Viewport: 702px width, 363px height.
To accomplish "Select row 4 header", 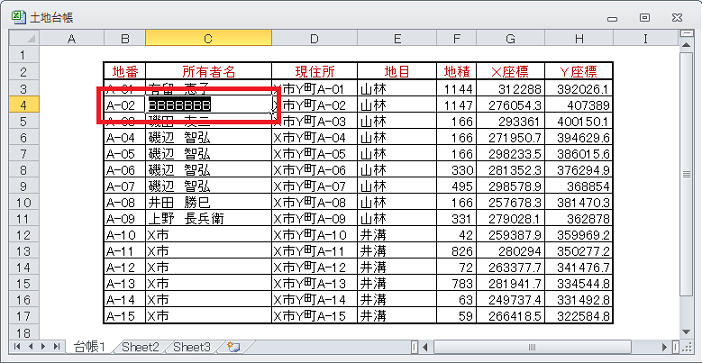I will 25,105.
